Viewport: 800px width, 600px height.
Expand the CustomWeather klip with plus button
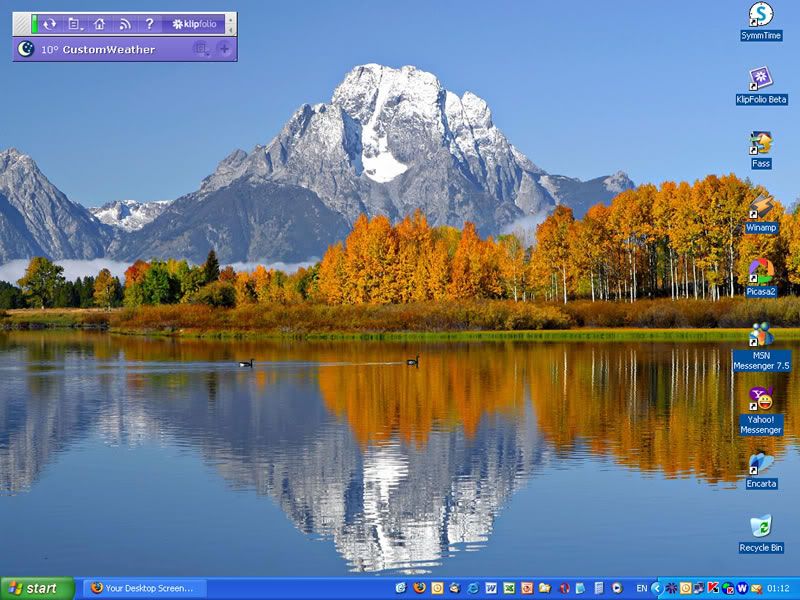[224, 49]
